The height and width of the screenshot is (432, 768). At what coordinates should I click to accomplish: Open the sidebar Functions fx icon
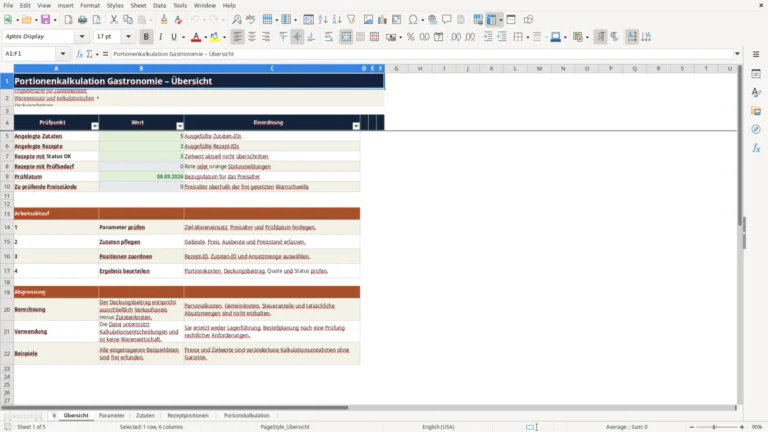click(756, 148)
